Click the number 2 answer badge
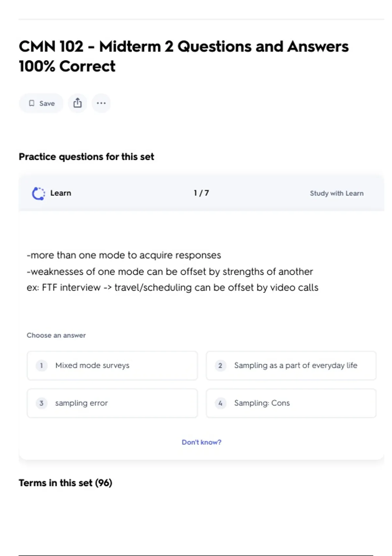Image resolution: width=392 pixels, height=556 pixels. click(220, 365)
